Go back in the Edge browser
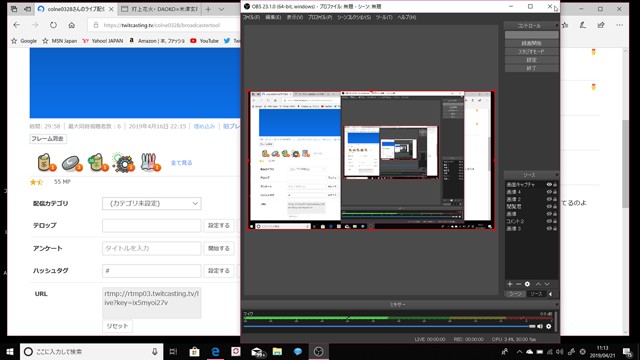 click(x=17, y=25)
